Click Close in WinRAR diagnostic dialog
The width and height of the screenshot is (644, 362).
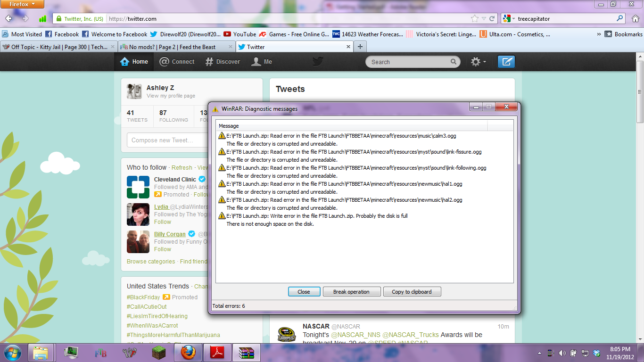click(304, 292)
